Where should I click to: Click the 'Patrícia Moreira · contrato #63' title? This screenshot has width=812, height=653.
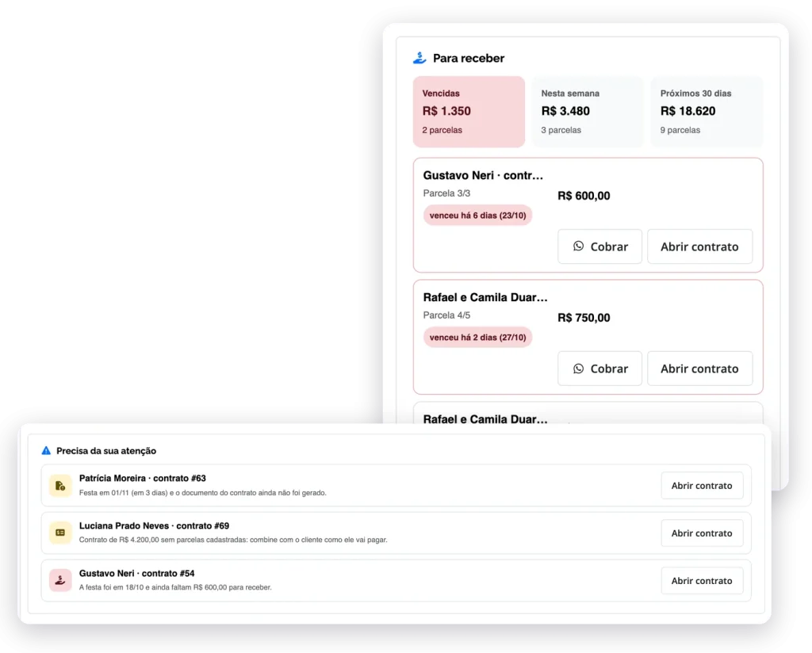click(x=143, y=478)
